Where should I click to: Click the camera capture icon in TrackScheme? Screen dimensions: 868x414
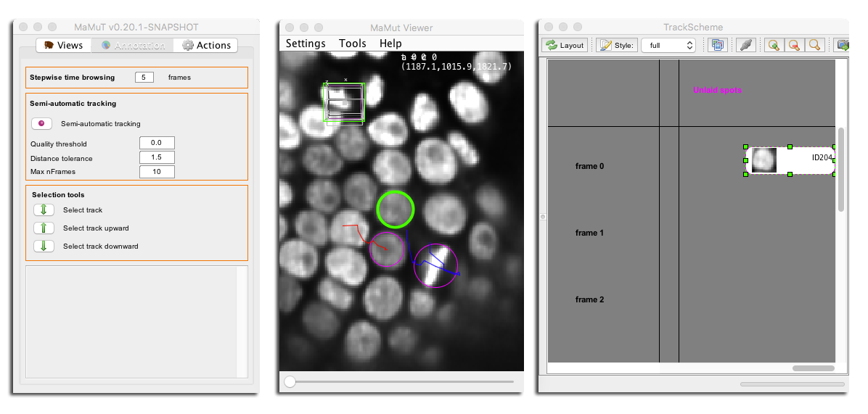[842, 46]
